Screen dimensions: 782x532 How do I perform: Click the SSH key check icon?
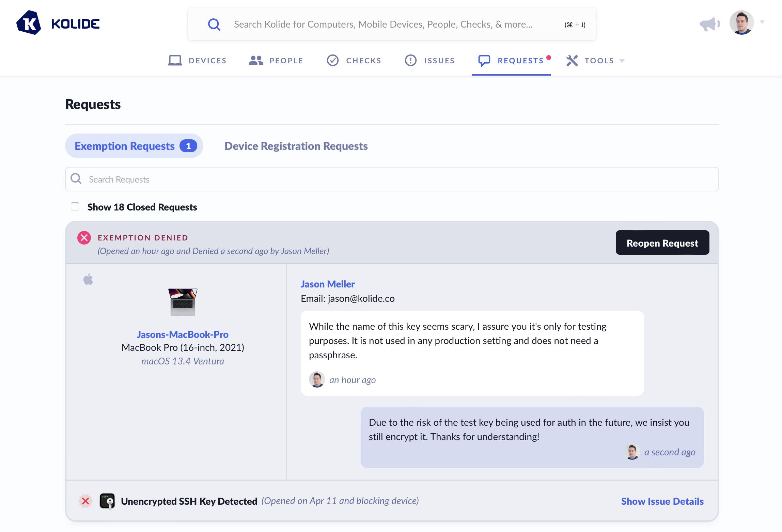[107, 501]
